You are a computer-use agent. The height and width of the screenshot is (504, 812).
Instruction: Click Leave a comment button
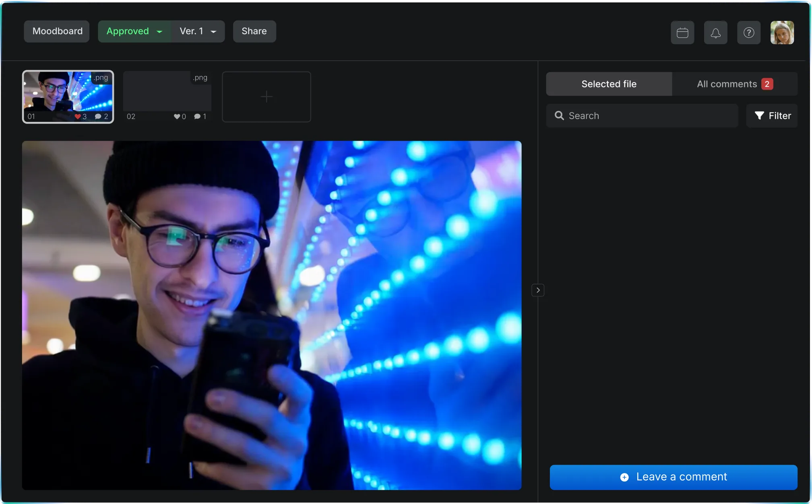pyautogui.click(x=673, y=477)
